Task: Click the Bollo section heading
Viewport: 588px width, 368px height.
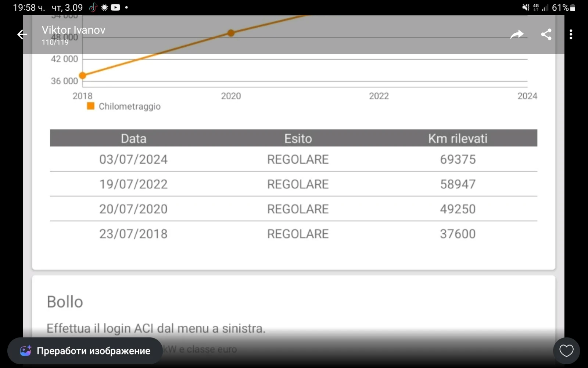Action: [x=65, y=302]
